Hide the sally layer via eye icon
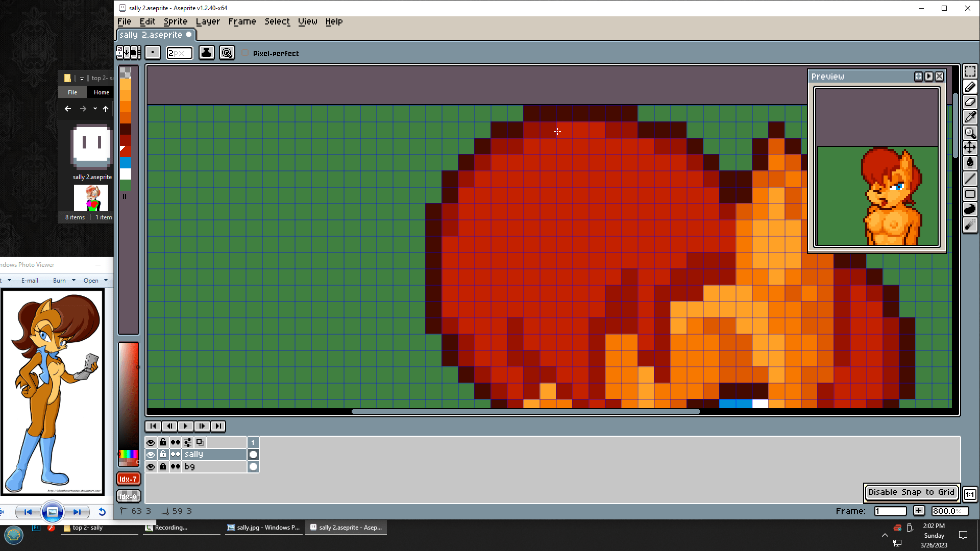The width and height of the screenshot is (980, 551). click(x=151, y=455)
